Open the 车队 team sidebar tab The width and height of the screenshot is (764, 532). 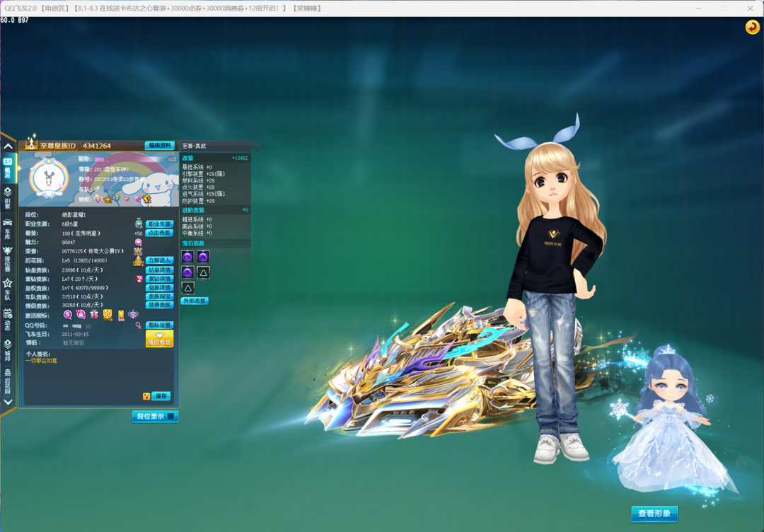coord(8,289)
